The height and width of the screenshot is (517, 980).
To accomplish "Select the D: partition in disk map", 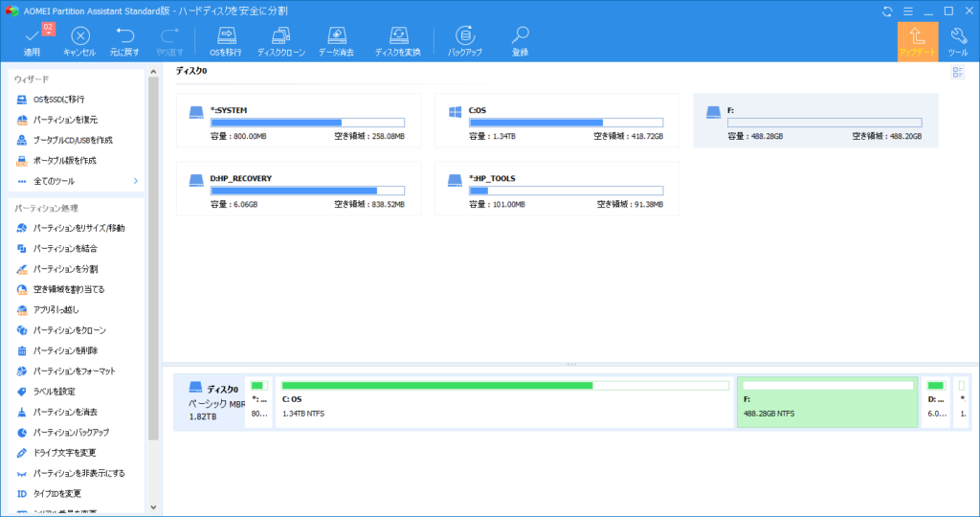I will pyautogui.click(x=936, y=402).
